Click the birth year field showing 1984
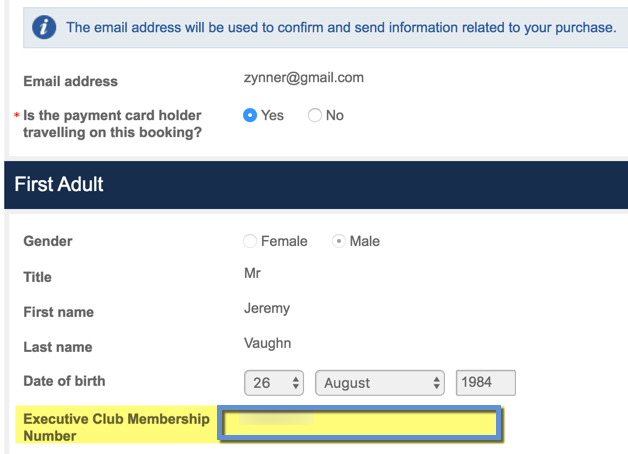 (485, 383)
